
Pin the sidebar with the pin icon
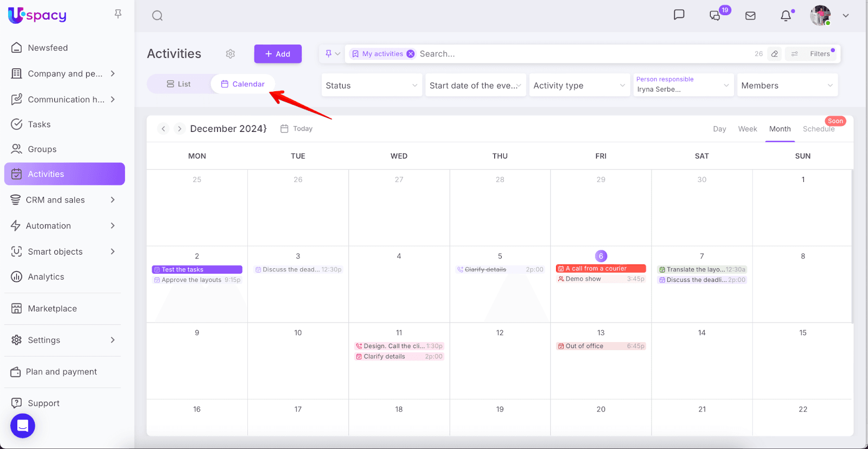pyautogui.click(x=118, y=14)
